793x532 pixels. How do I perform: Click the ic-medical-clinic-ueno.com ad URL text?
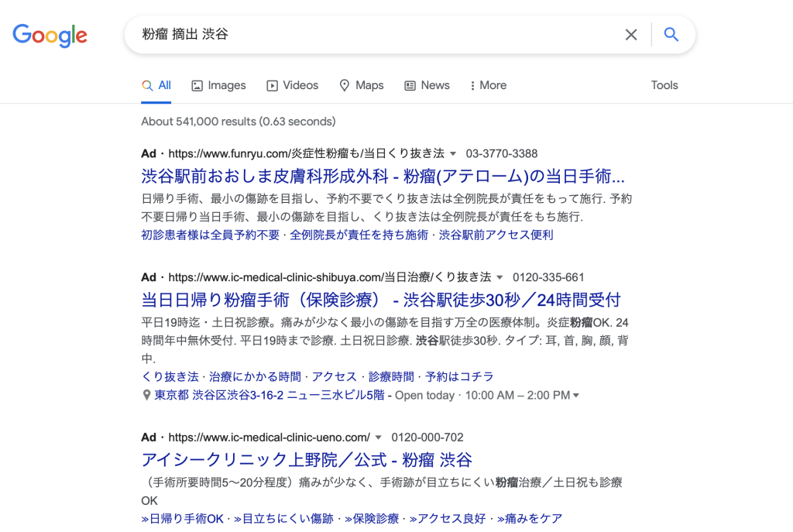click(269, 438)
